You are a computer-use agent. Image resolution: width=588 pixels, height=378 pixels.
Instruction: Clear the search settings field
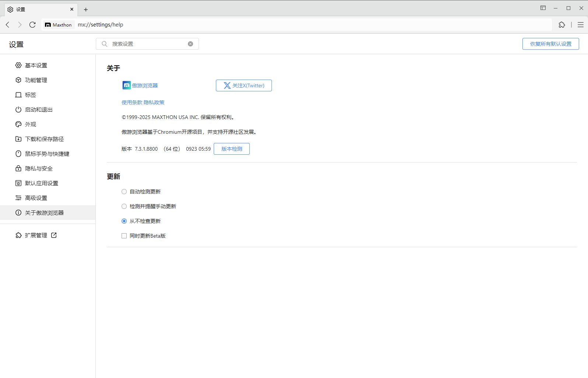point(190,44)
